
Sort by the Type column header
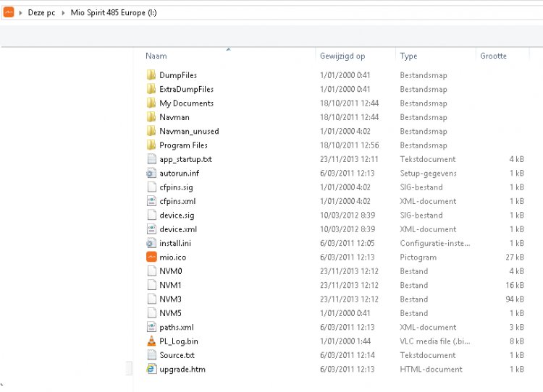pos(408,56)
